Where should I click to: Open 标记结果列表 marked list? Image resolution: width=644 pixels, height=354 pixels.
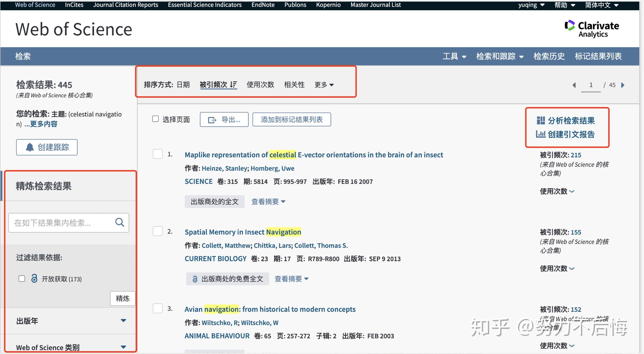click(x=598, y=56)
